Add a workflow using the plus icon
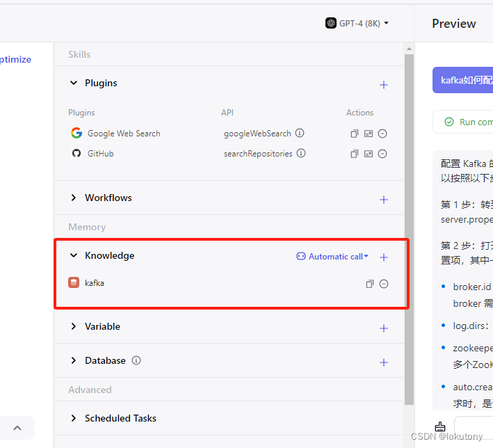Image resolution: width=493 pixels, height=448 pixels. (x=383, y=200)
